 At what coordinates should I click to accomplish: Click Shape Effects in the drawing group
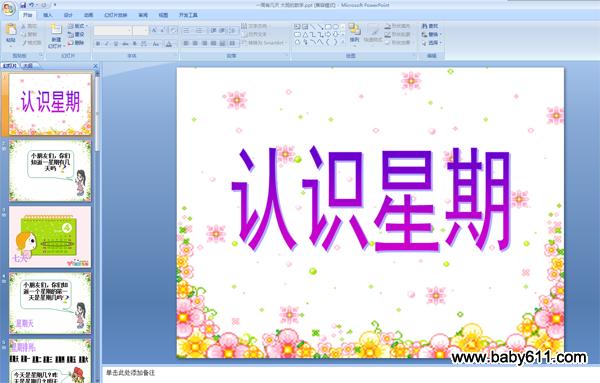pyautogui.click(x=397, y=43)
